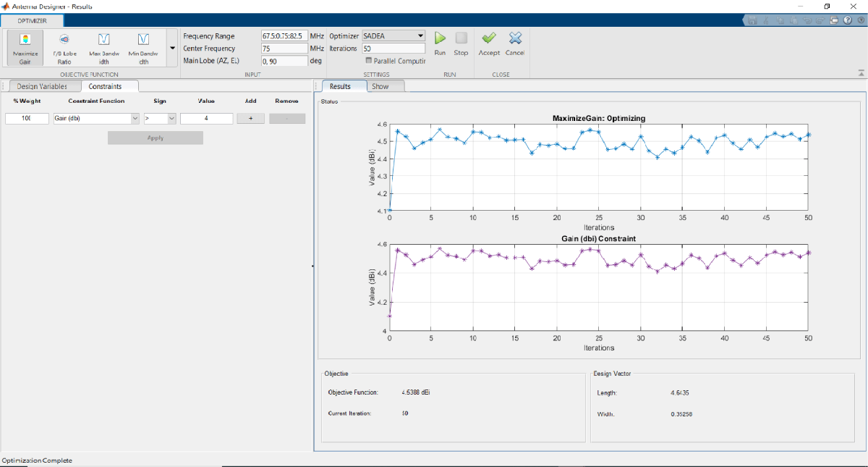Enable the Parallel Computing checkbox
This screenshot has width=868, height=467.
[369, 61]
